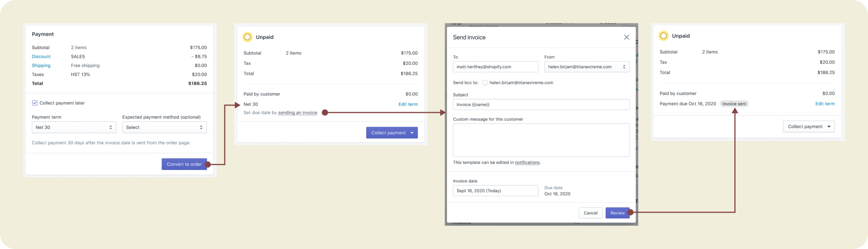Click the blue Collect payment dropdown button
Screen dimensions: 868x249
click(392, 133)
